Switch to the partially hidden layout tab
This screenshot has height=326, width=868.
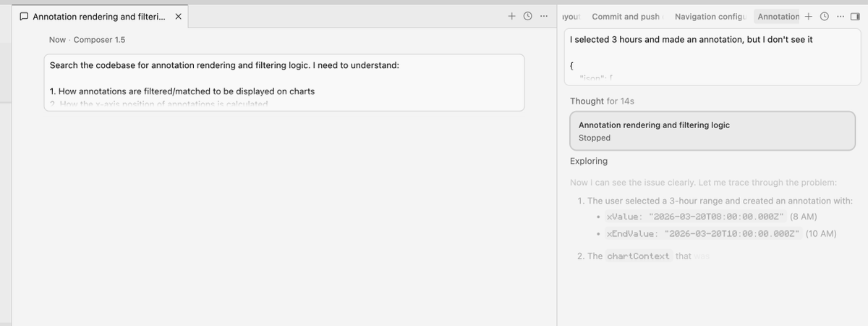(571, 17)
